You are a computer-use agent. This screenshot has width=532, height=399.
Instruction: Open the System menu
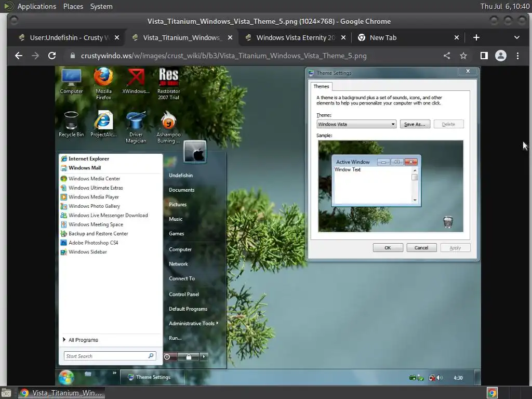coord(101,6)
